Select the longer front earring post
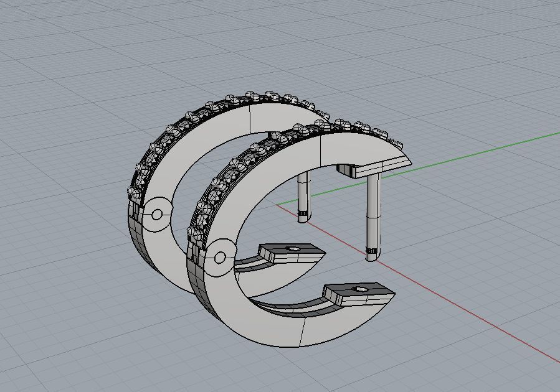 (x=373, y=218)
